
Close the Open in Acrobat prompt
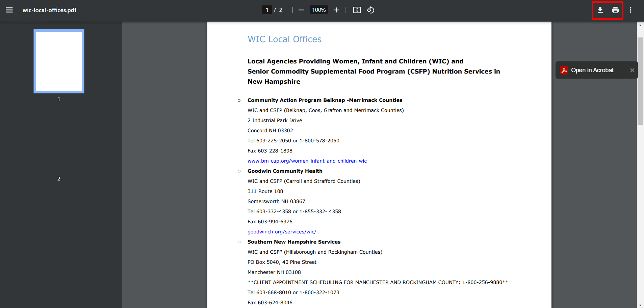click(x=632, y=70)
